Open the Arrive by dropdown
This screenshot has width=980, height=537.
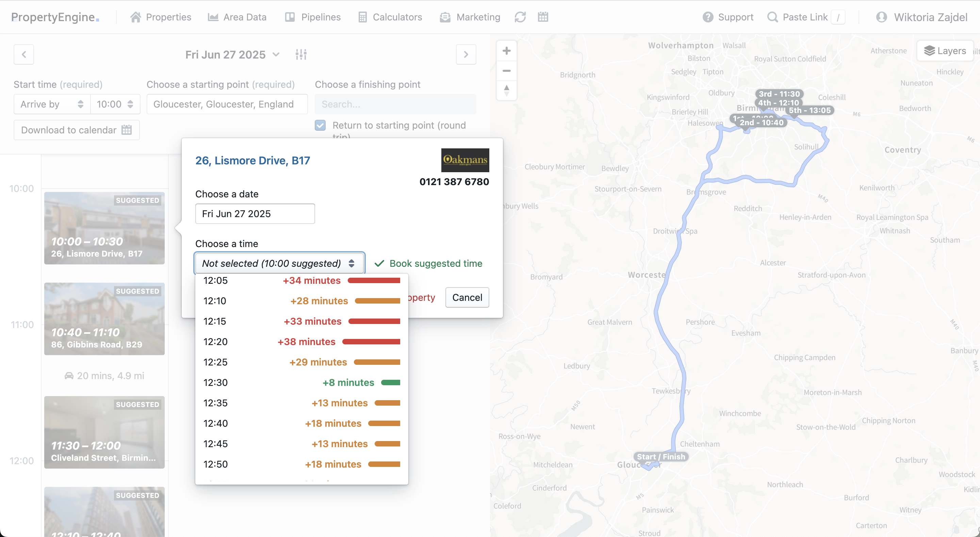tap(52, 104)
